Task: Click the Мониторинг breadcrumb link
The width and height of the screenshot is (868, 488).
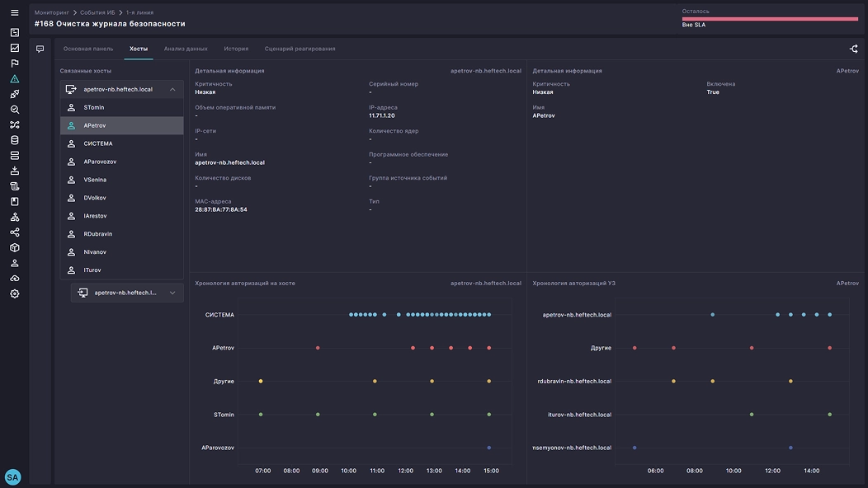Action: point(51,13)
